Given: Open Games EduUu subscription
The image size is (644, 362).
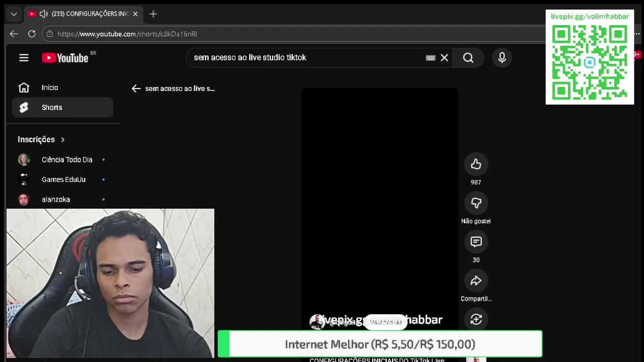Looking at the screenshot, I should pos(62,179).
